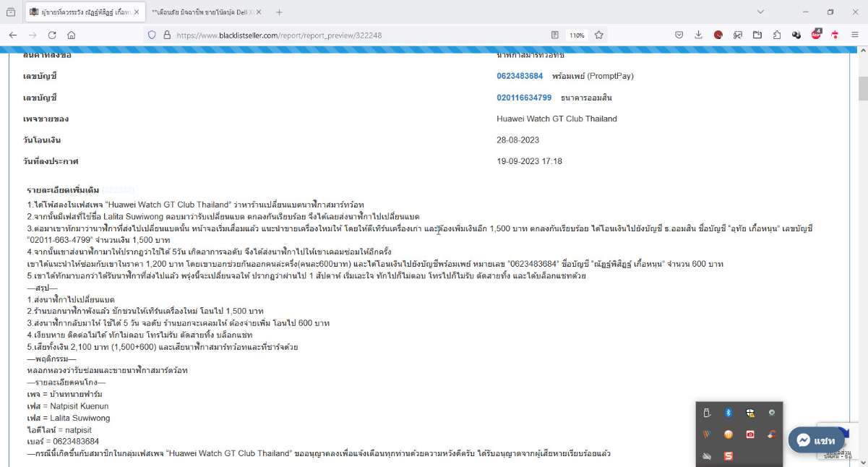Click the bank name 'ธนาคารออมสิน'
This screenshot has width=868, height=467.
pyautogui.click(x=586, y=98)
